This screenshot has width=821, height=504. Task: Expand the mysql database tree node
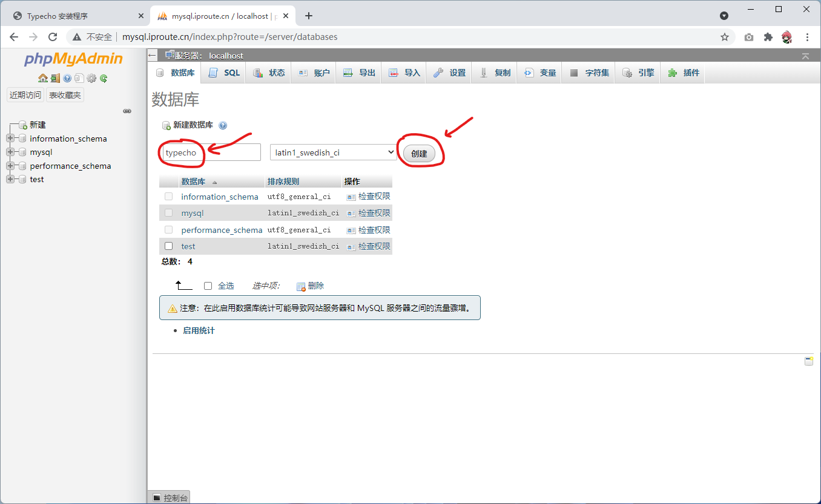pos(10,152)
